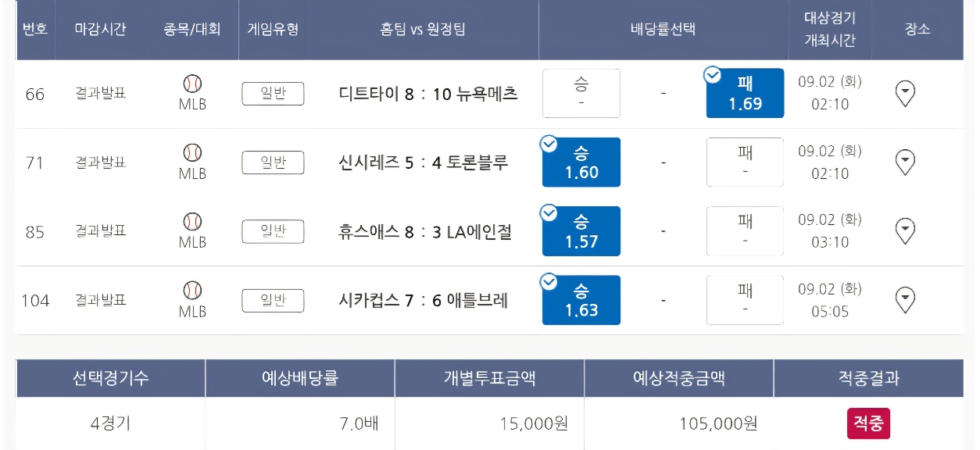Select the empty 패 box for 신시레즈 match
Viewport: 980px width, 450px height.
[x=745, y=162]
